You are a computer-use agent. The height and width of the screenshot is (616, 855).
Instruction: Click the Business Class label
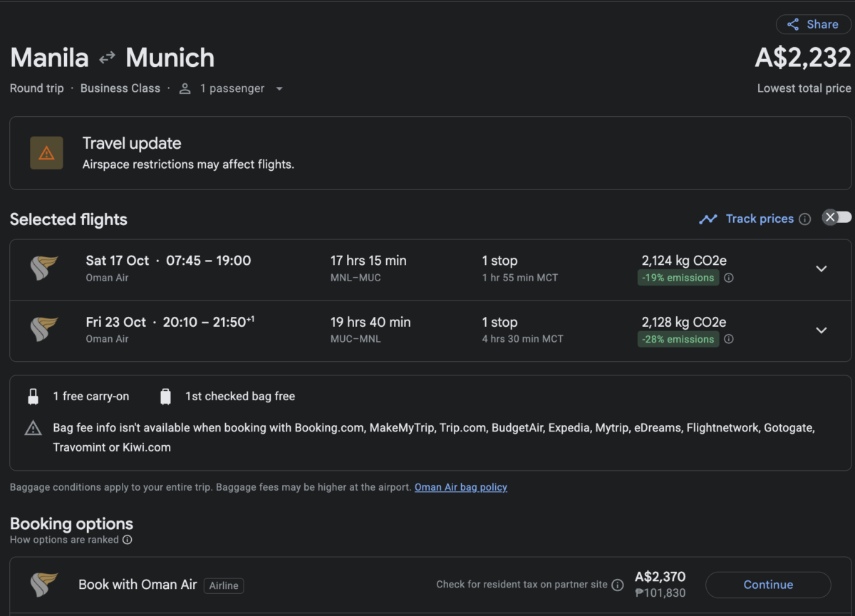(x=120, y=88)
